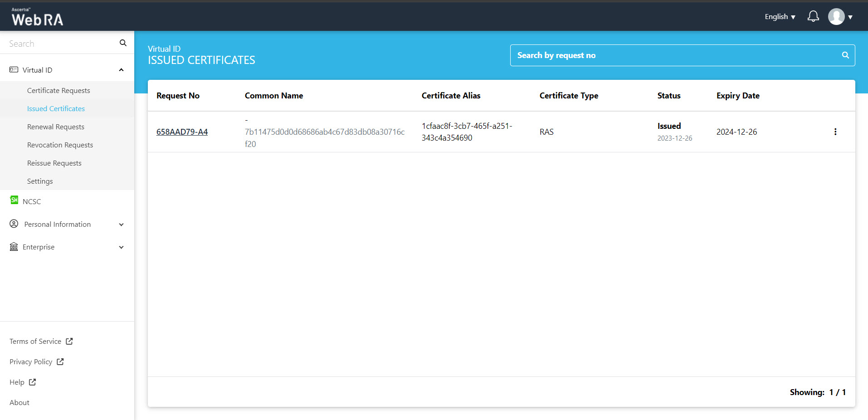The image size is (868, 420).
Task: Collapse the Virtual ID section chevron
Action: point(121,70)
